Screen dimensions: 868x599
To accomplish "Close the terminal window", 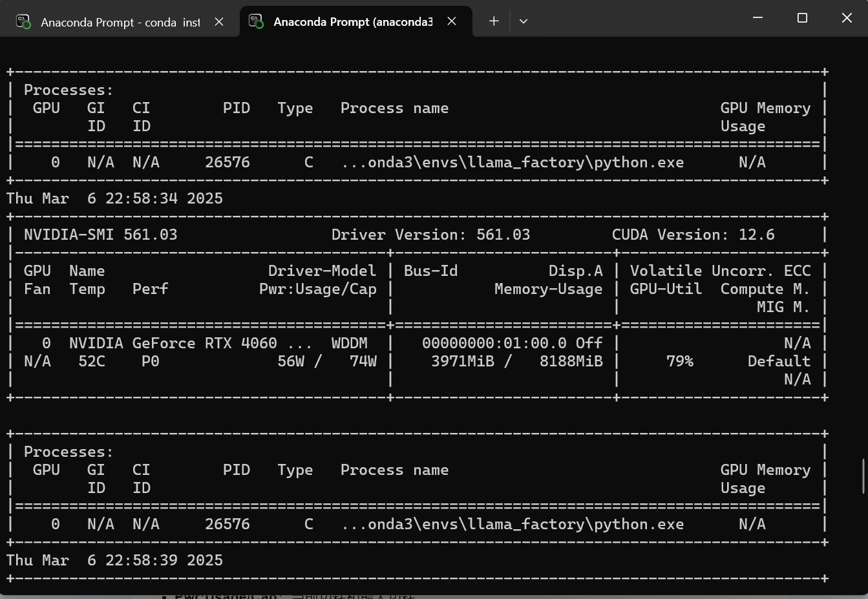I will (x=847, y=18).
